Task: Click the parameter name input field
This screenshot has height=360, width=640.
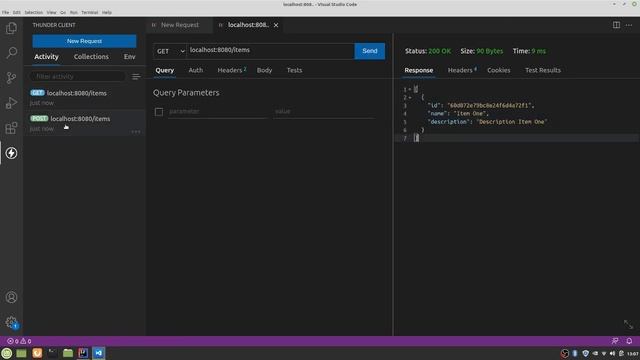Action: coord(218,111)
